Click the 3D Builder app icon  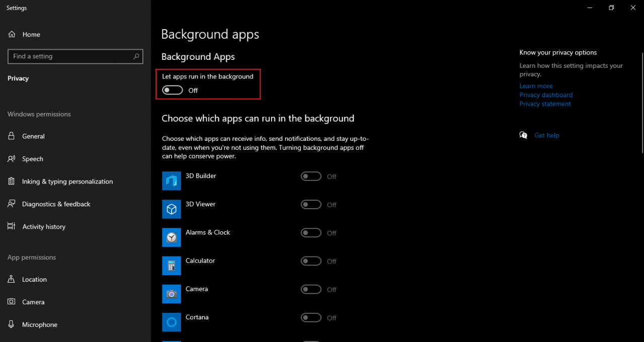click(x=172, y=181)
